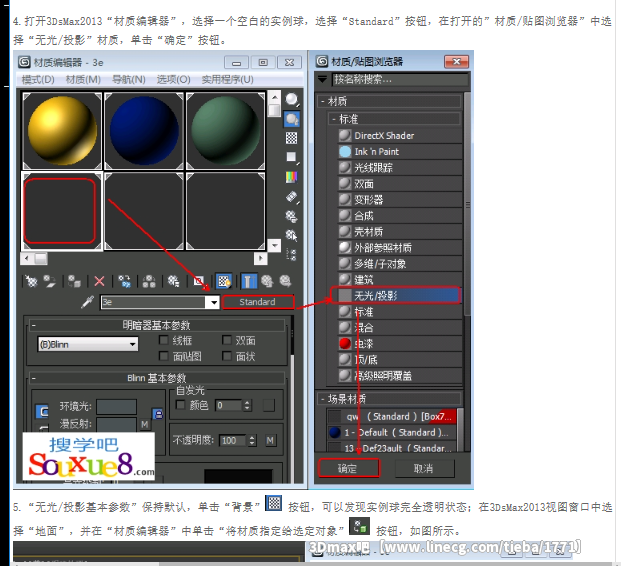
Task: Open the material name dropdown arrow
Action: [213, 302]
